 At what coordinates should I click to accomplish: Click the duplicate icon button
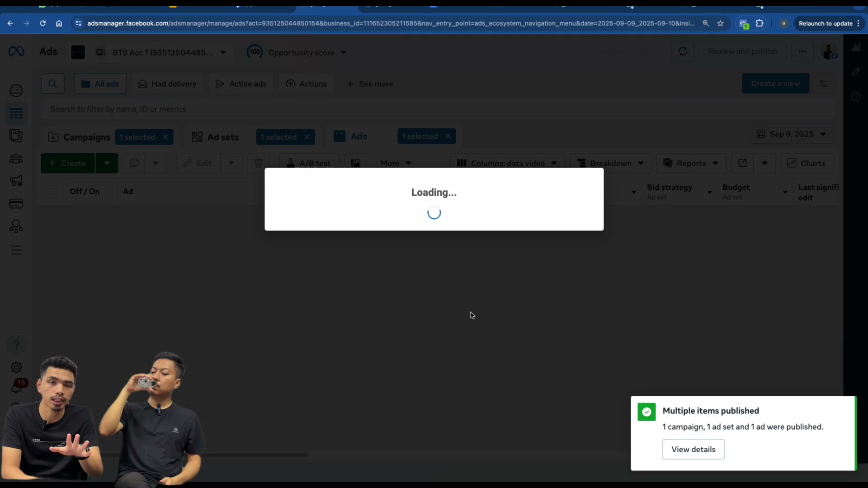coord(134,163)
